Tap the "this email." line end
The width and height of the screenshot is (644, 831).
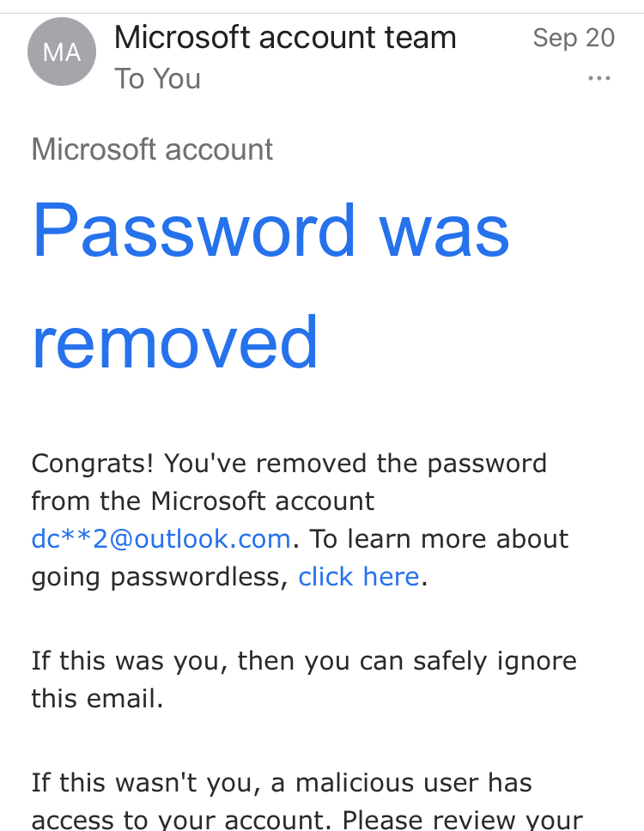[97, 699]
